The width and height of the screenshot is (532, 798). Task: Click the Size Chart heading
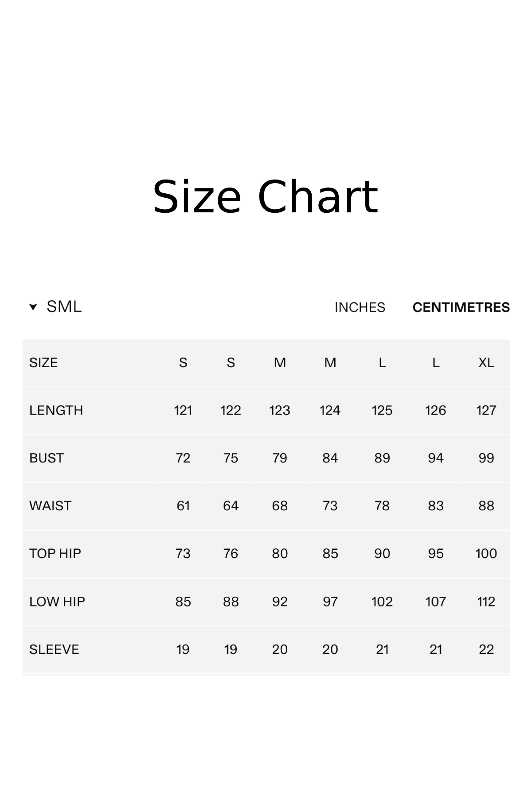(265, 197)
